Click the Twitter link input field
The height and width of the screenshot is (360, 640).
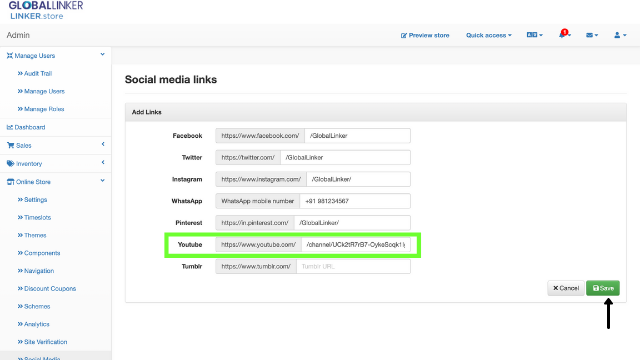click(345, 158)
